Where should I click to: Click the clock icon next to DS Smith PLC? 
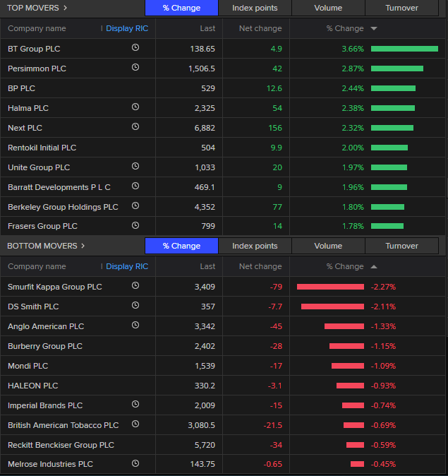135,305
